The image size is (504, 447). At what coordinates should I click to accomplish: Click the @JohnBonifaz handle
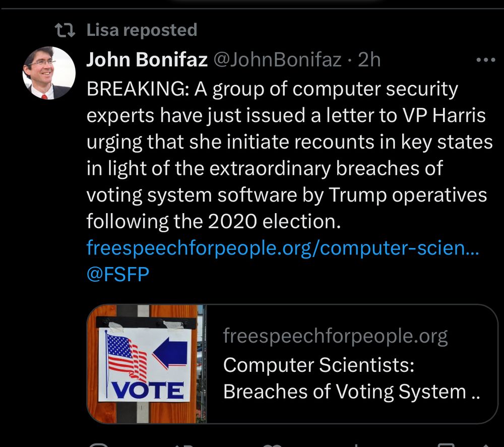[278, 60]
